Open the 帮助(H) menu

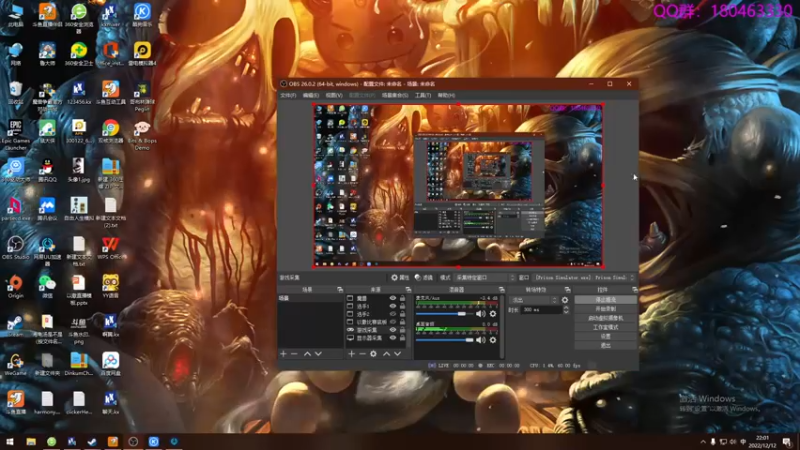pyautogui.click(x=446, y=95)
